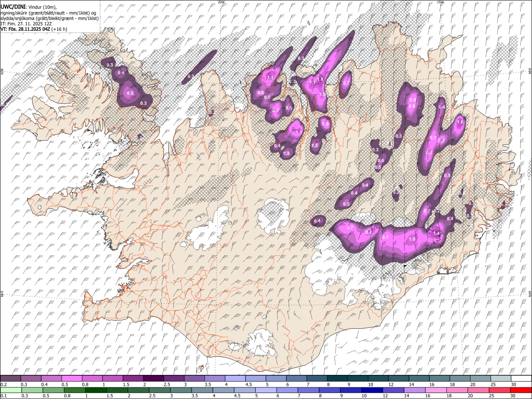Click the '20W' longitude label

click(x=221, y=2)
